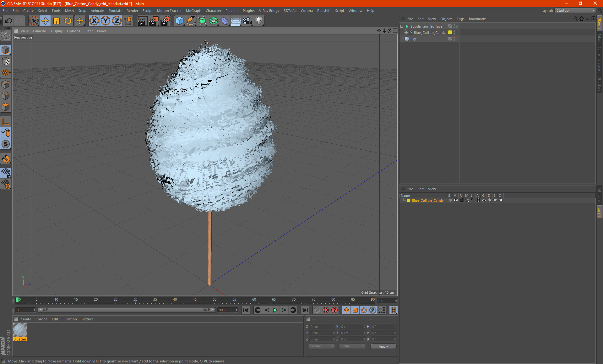Select the Move tool in toolbar
603x364 pixels.
(45, 21)
